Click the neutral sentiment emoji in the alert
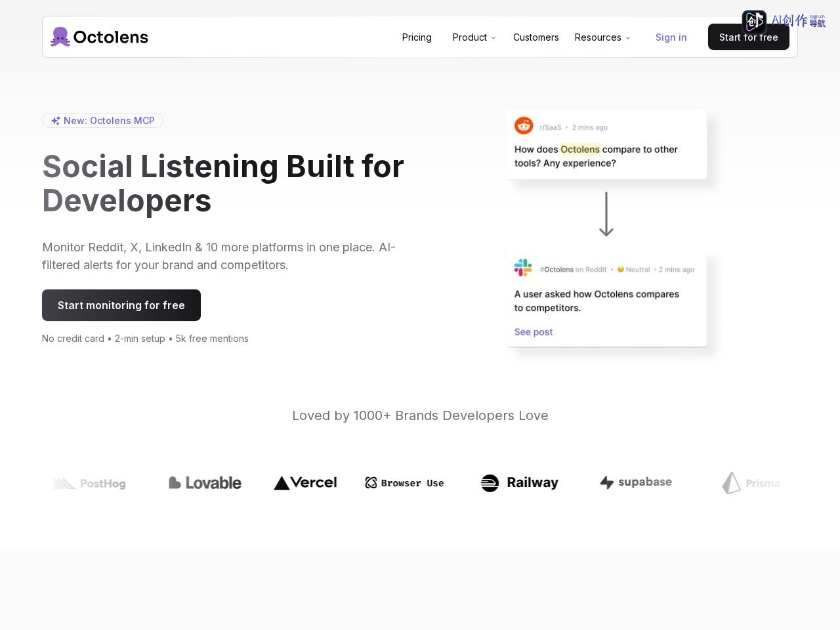The image size is (840, 630). [621, 270]
